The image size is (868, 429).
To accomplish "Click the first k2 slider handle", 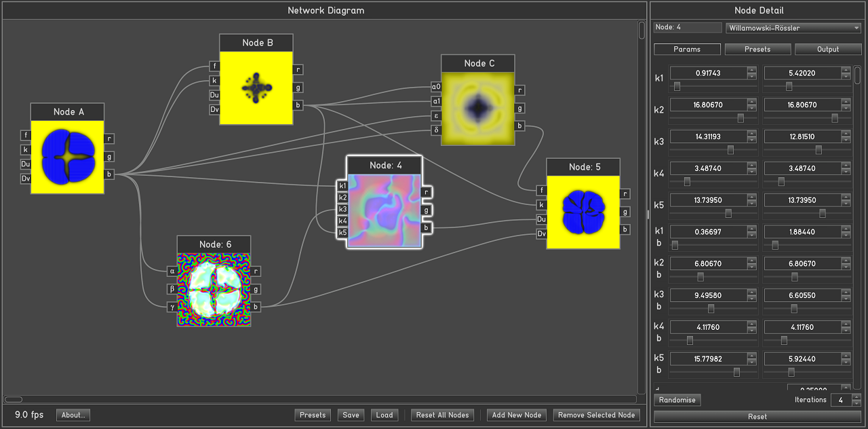I will click(x=741, y=118).
